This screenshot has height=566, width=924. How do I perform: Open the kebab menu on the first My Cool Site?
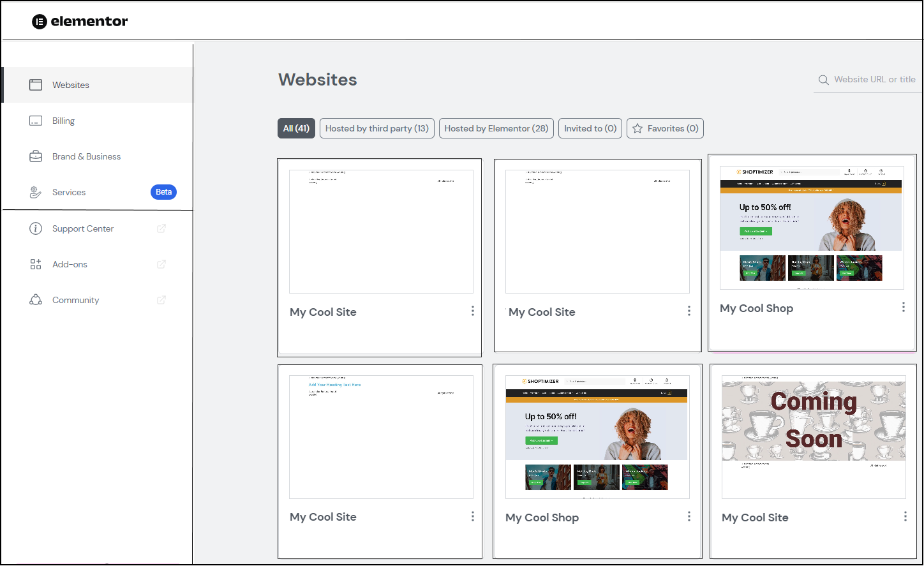point(472,311)
